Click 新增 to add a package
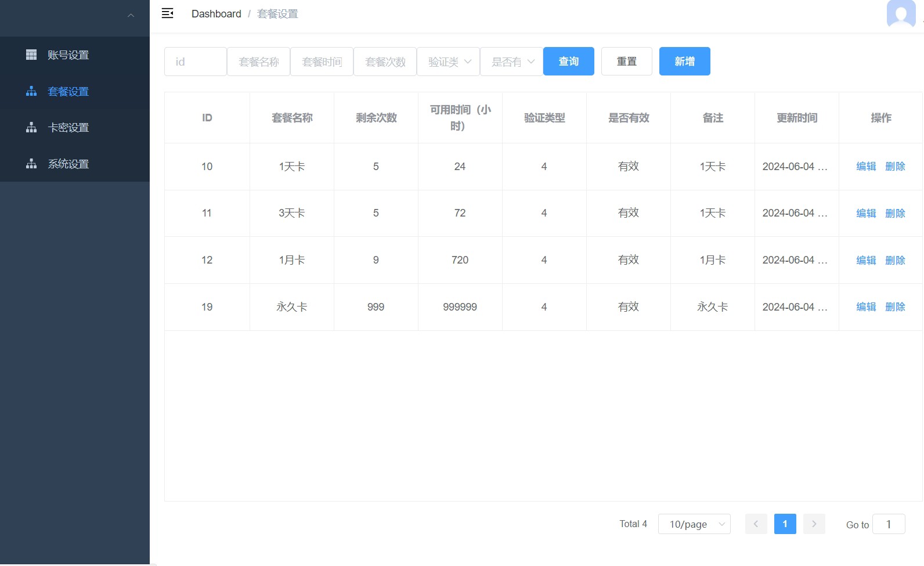 click(684, 62)
